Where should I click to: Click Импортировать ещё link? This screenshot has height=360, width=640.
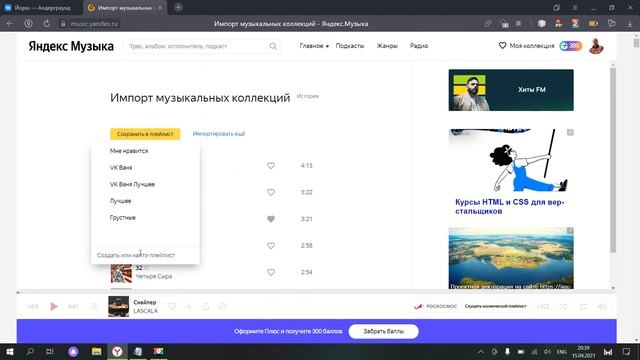[x=219, y=134]
